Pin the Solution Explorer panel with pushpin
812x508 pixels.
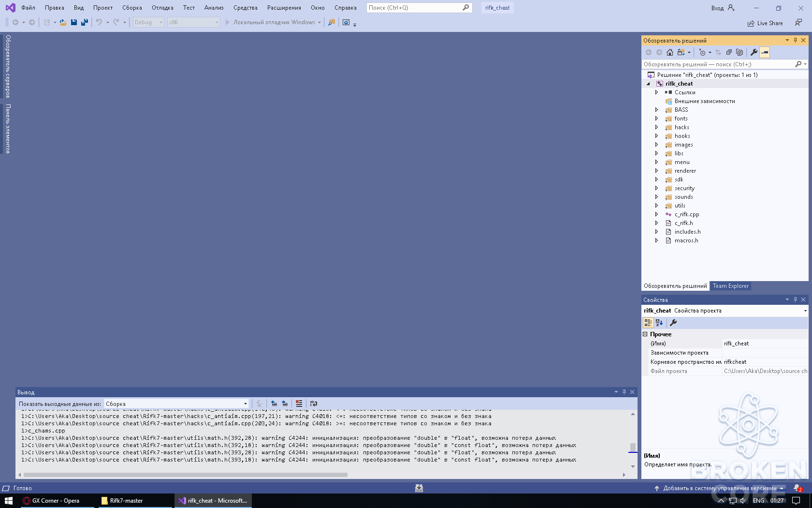[795, 40]
